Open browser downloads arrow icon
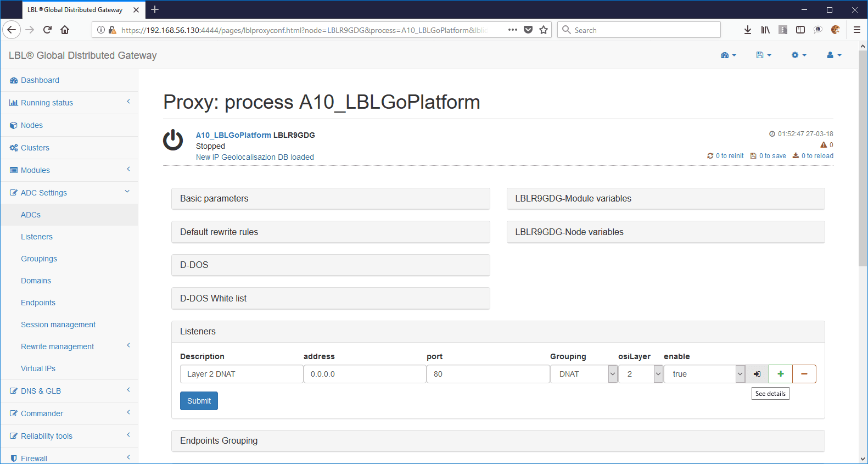 coord(748,30)
